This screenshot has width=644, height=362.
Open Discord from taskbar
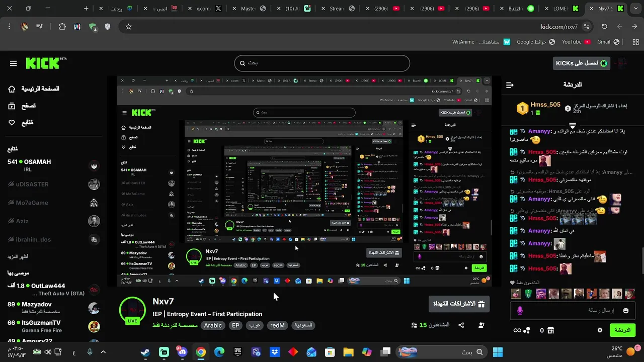[182, 352]
